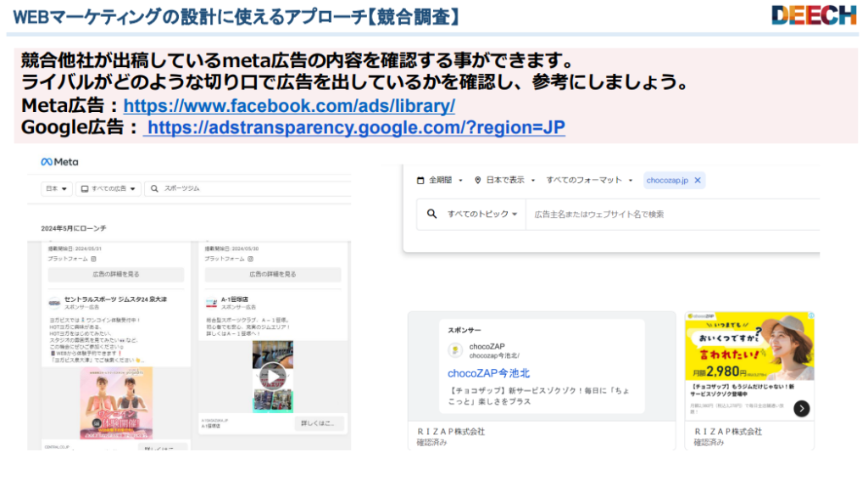Open the chocoZAP今池北 ad headline link
The image size is (868, 486).
click(x=489, y=373)
